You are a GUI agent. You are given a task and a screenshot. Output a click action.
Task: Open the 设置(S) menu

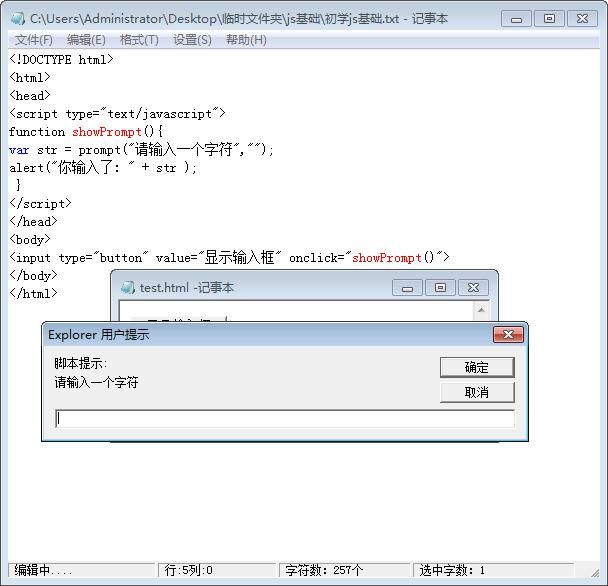pyautogui.click(x=192, y=40)
